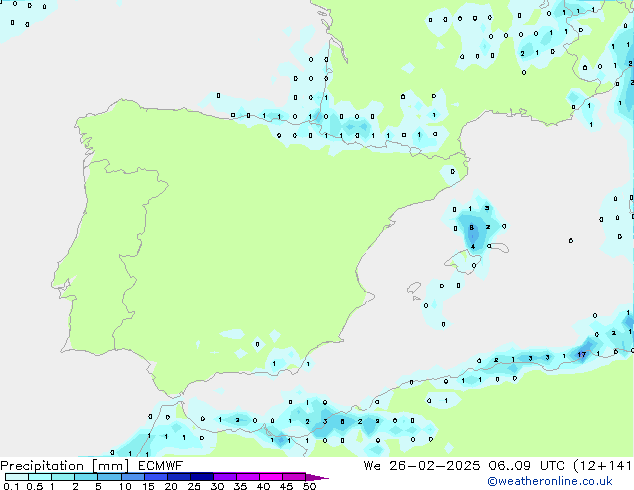634x490 pixels.
Task: Click Ibiza island outline
Action: coord(414,289)
